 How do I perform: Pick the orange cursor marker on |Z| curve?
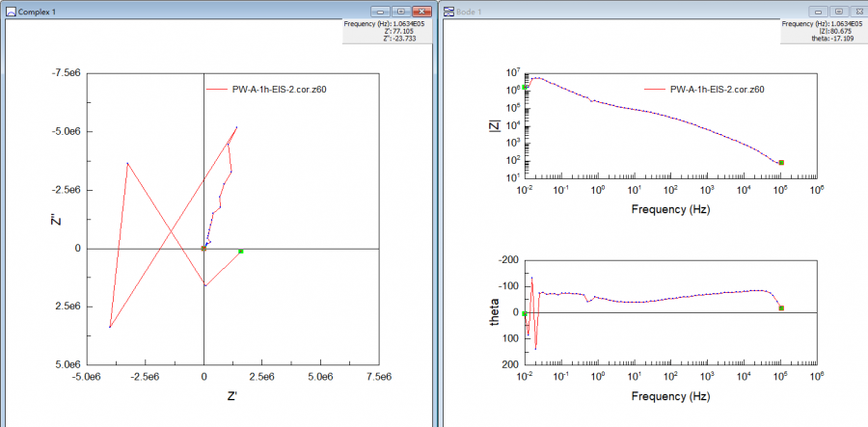tap(781, 163)
